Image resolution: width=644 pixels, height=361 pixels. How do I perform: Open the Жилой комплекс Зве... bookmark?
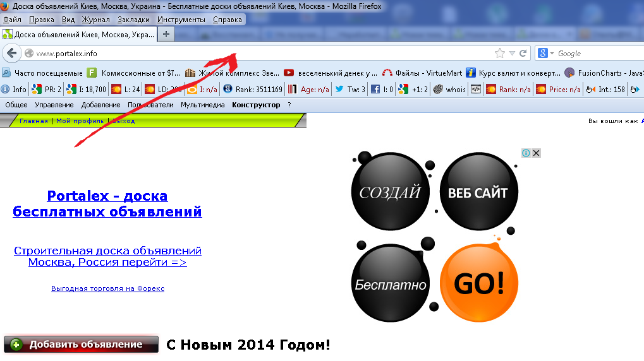pyautogui.click(x=233, y=73)
